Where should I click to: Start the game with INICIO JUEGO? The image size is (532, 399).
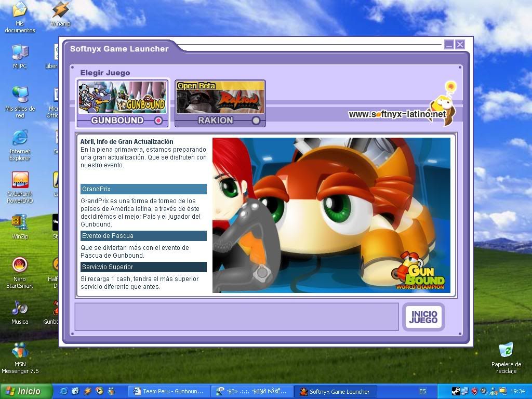coord(423,317)
